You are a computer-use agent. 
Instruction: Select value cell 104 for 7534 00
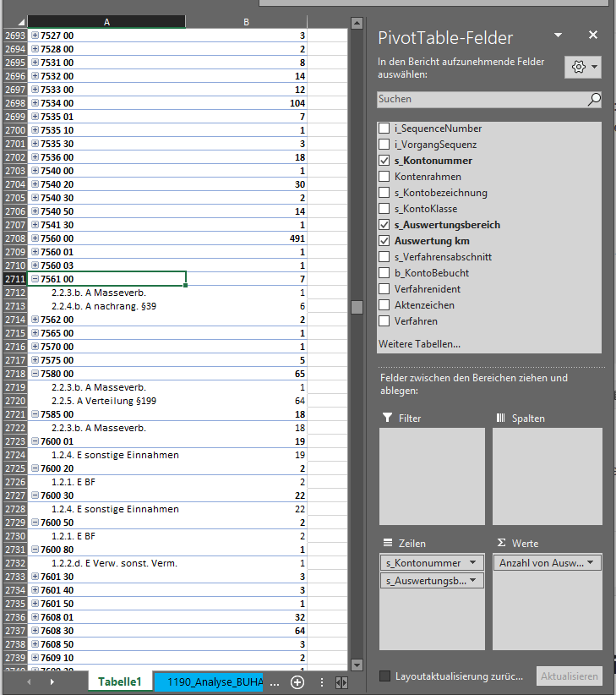246,103
